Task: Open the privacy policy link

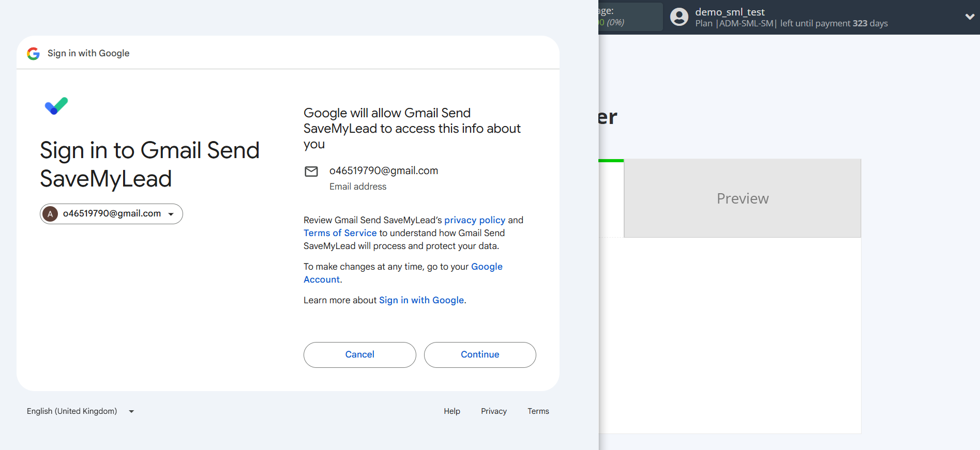Action: click(474, 220)
